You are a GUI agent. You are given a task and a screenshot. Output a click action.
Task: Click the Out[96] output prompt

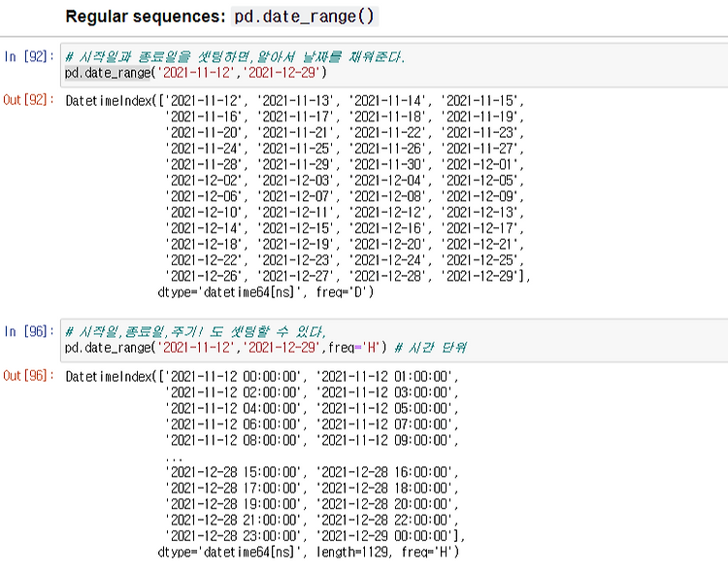click(28, 375)
